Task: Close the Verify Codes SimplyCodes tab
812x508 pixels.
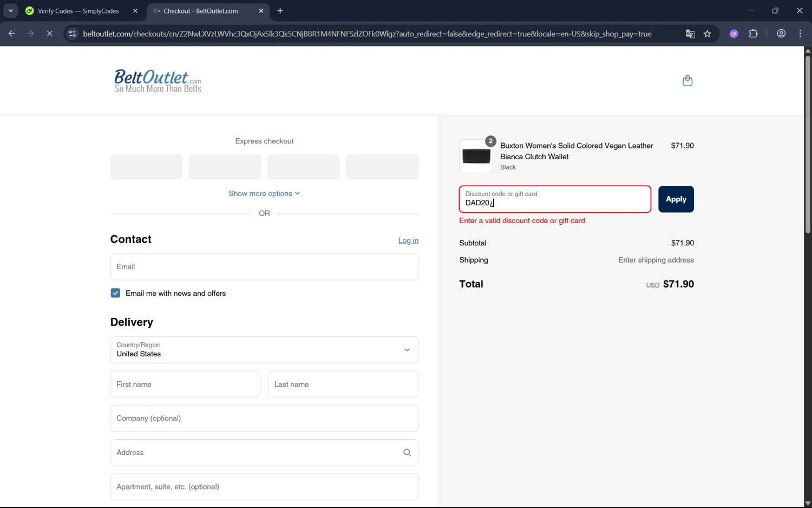Action: click(x=135, y=11)
